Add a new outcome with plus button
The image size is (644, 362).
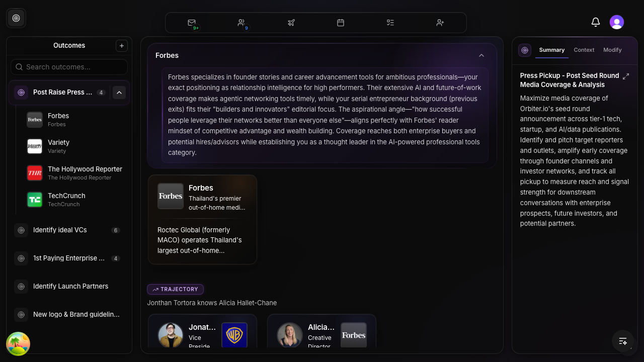tap(122, 46)
